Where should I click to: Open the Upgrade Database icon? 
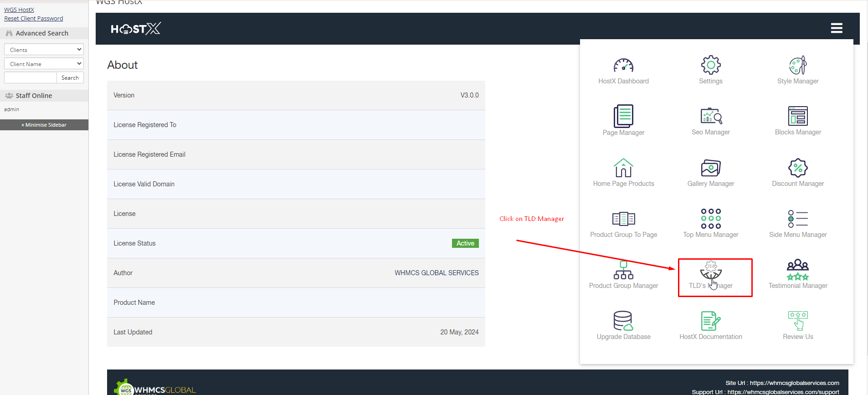[623, 321]
